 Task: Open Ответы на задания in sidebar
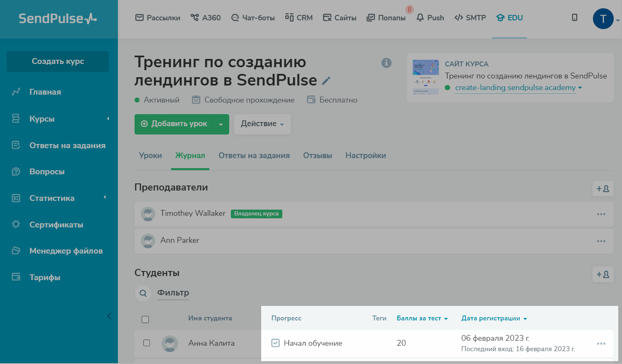point(67,145)
